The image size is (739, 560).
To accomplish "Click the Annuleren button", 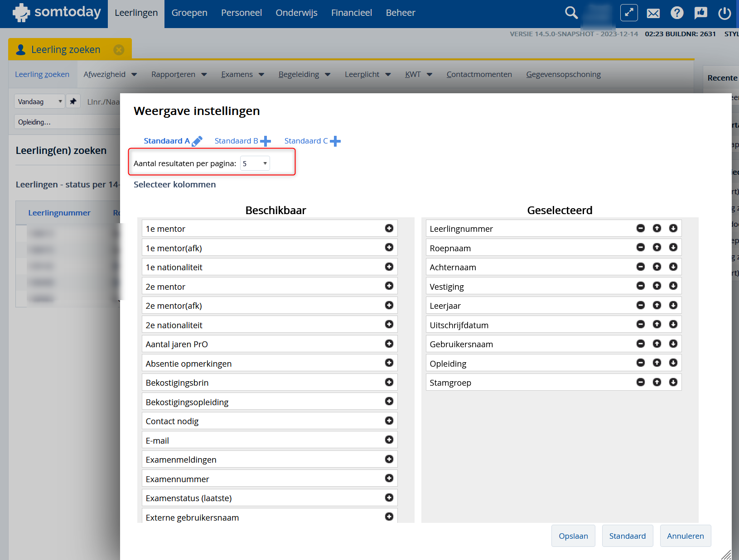I will coord(686,536).
